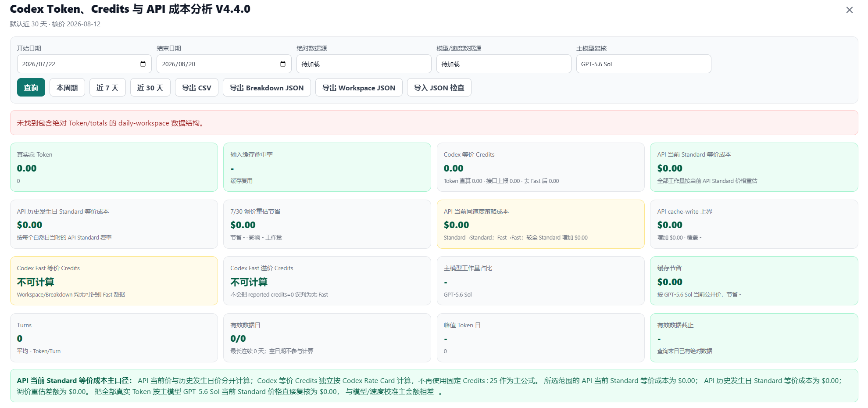The width and height of the screenshot is (868, 408).
Task: Click the API cache-write 上界 card title
Action: pyautogui.click(x=685, y=211)
